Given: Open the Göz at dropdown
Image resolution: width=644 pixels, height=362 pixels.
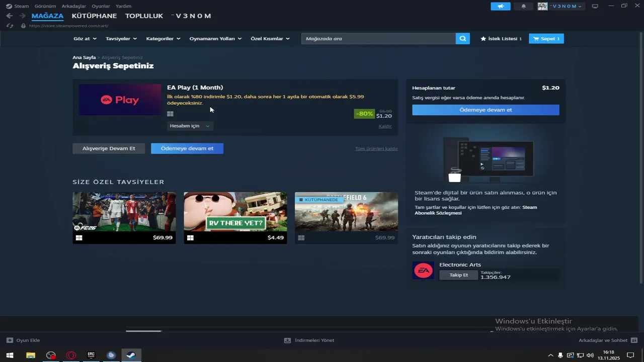Looking at the screenshot, I should click(85, 39).
